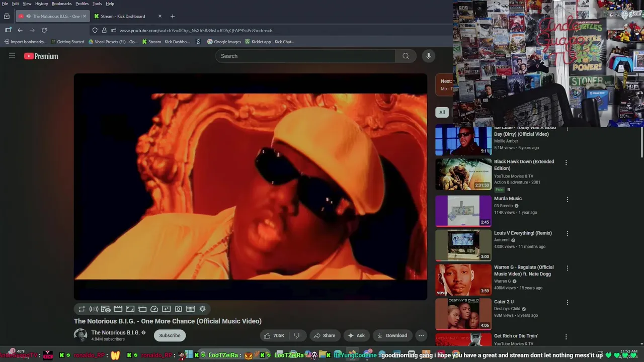Open the tracking protection shield icon

click(95, 30)
